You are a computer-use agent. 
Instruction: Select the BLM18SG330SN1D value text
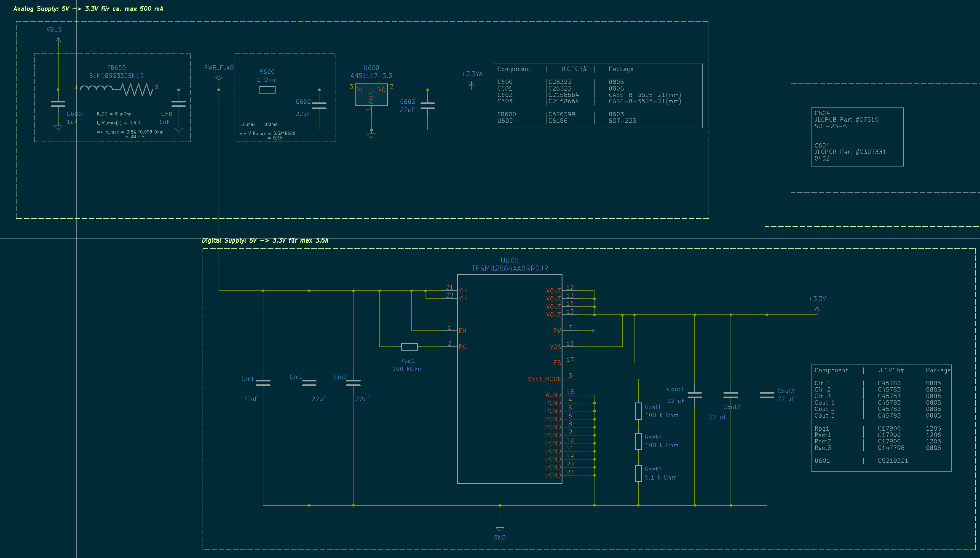(x=116, y=76)
